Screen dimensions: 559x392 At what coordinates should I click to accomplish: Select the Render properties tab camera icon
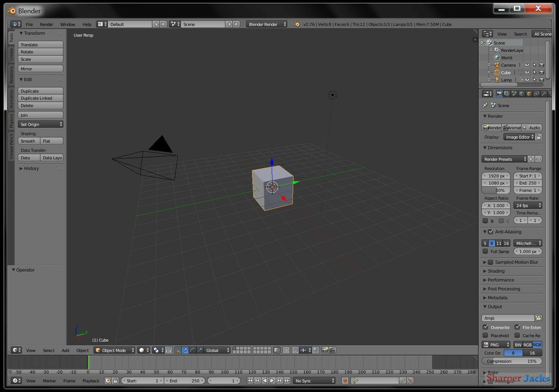(499, 93)
